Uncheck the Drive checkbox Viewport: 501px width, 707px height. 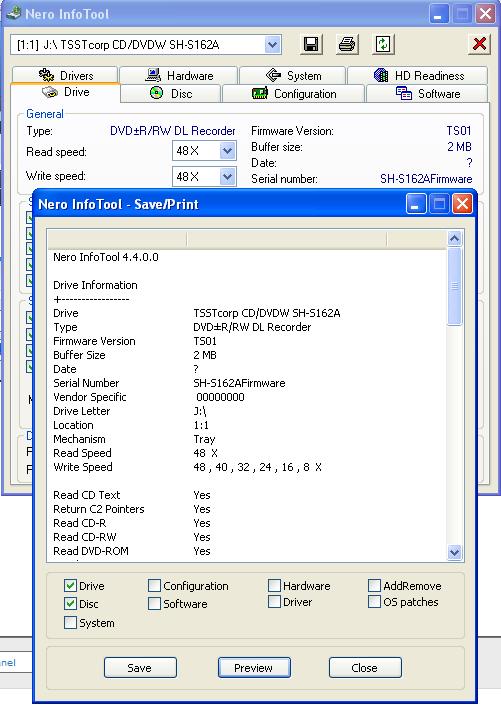coord(70,586)
